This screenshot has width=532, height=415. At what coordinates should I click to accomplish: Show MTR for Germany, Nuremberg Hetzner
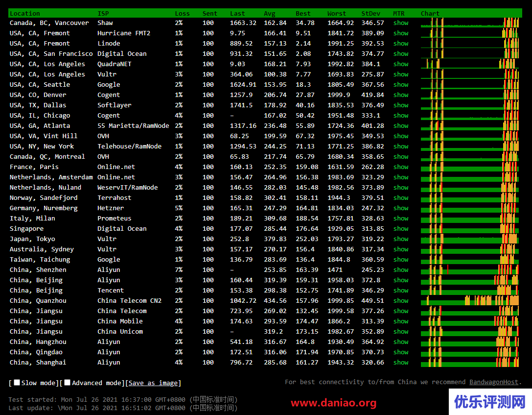point(400,208)
